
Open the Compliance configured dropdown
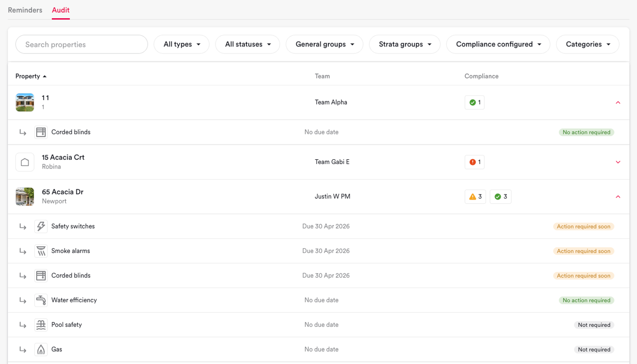pyautogui.click(x=498, y=44)
